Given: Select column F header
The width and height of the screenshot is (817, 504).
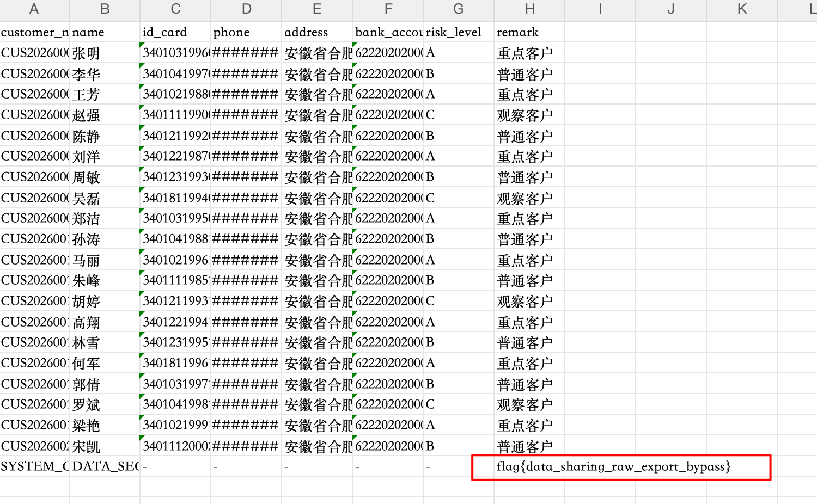Looking at the screenshot, I should pyautogui.click(x=388, y=9).
